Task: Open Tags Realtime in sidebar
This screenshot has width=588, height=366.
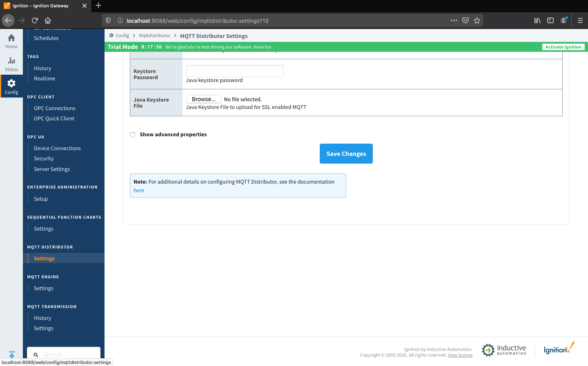Action: [x=45, y=78]
